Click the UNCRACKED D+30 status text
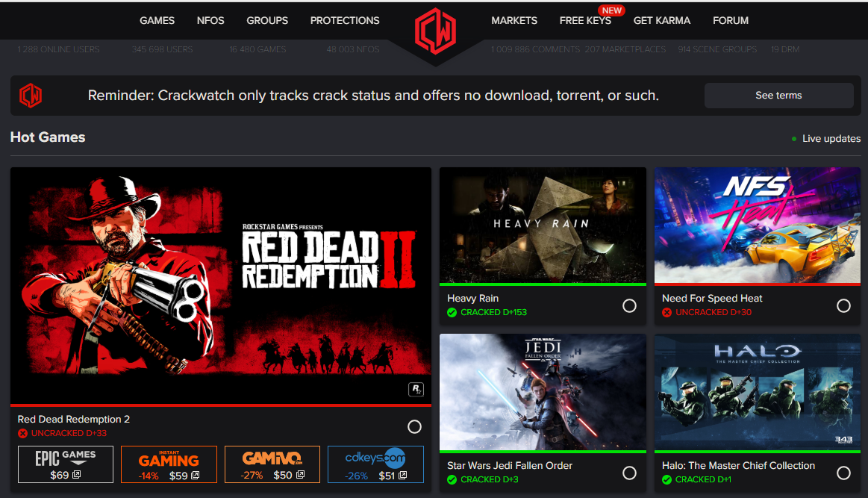This screenshot has height=498, width=868. coord(714,312)
